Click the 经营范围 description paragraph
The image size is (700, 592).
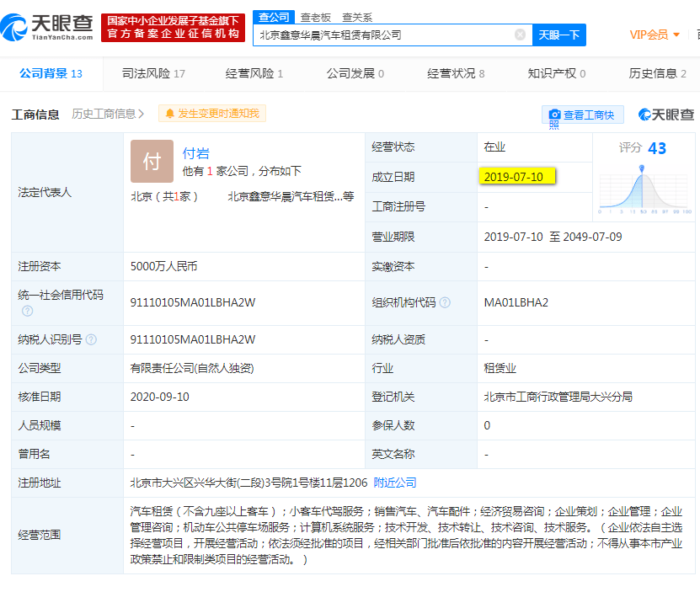coord(406,536)
